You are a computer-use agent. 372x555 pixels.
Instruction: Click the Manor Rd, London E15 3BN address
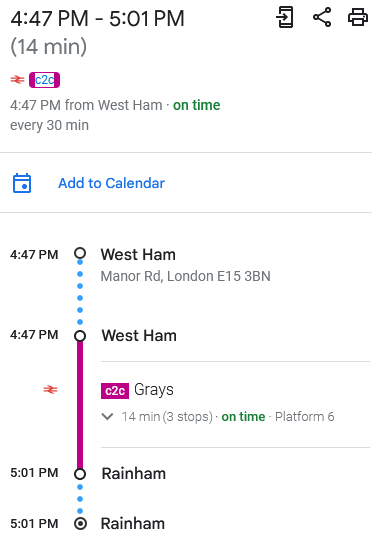pos(185,276)
